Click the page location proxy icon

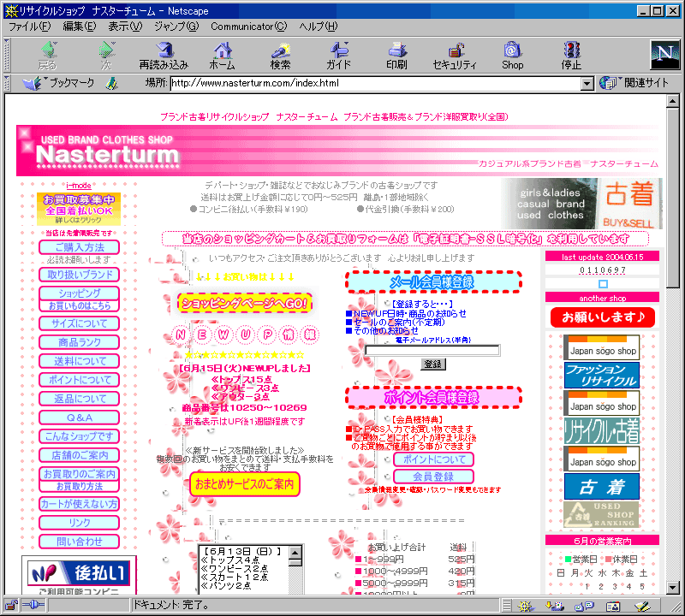pos(112,83)
